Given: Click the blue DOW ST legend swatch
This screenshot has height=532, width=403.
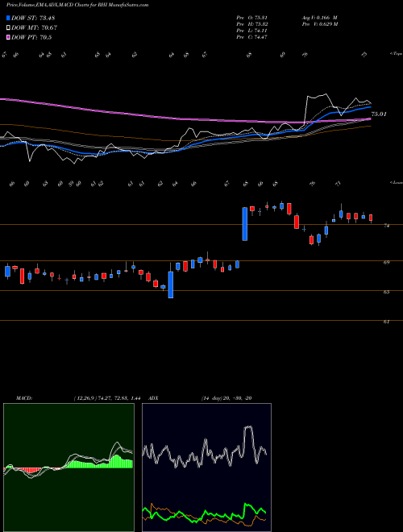Looking at the screenshot, I should pyautogui.click(x=9, y=18).
